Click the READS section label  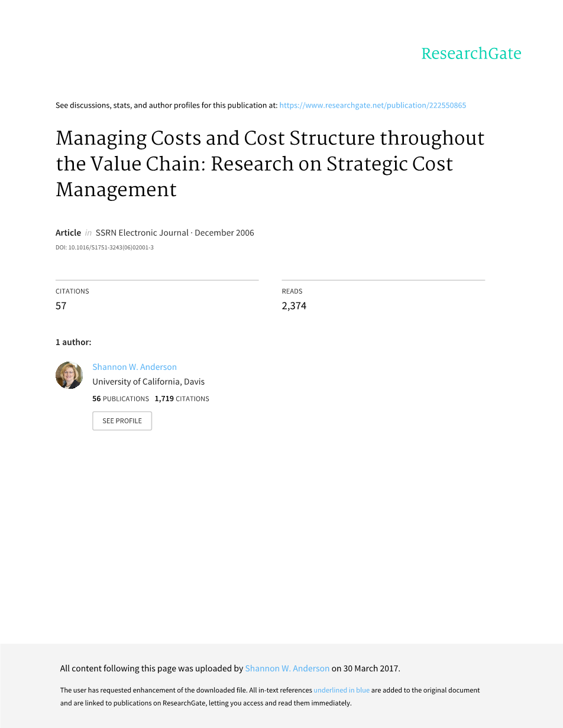[x=292, y=291]
